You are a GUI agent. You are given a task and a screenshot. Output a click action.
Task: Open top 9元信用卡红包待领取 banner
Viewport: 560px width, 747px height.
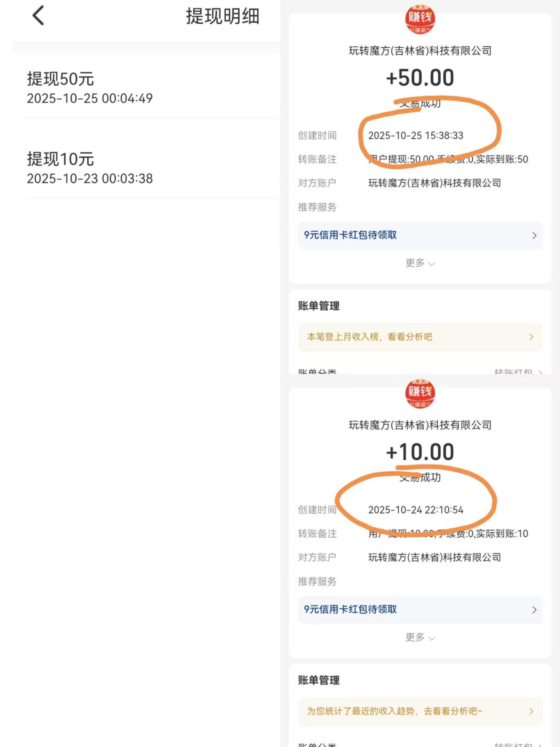tap(420, 235)
